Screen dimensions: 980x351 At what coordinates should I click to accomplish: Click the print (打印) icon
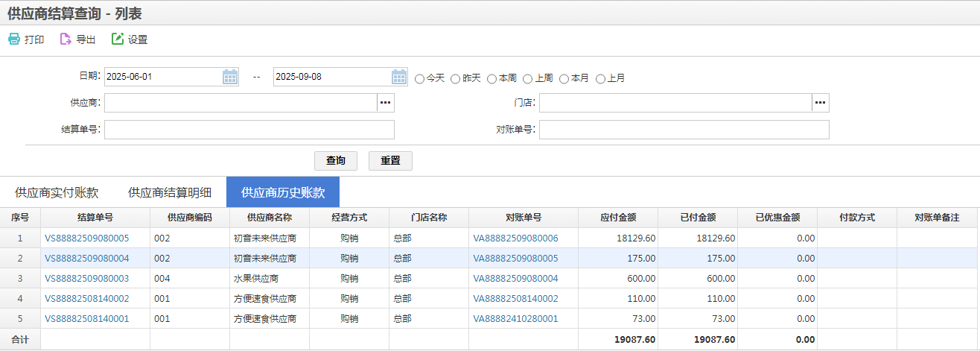point(14,39)
